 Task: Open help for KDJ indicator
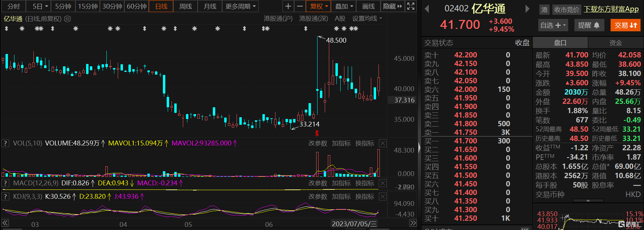(x=5, y=197)
